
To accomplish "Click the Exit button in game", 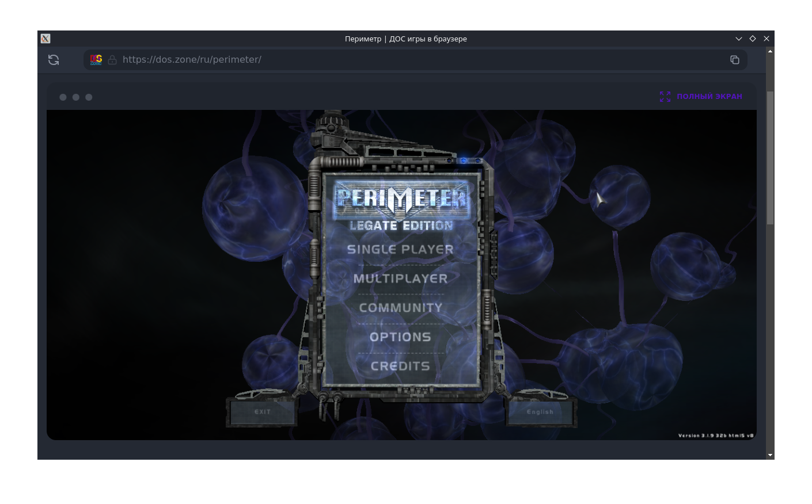I will [x=262, y=412].
